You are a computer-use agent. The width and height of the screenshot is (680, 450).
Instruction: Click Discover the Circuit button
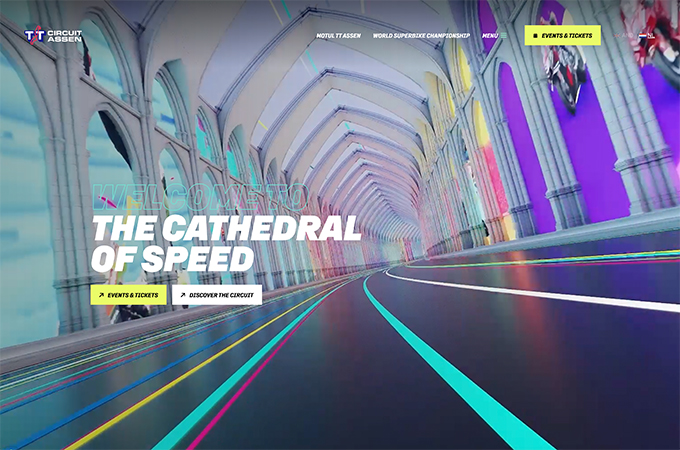click(x=217, y=295)
